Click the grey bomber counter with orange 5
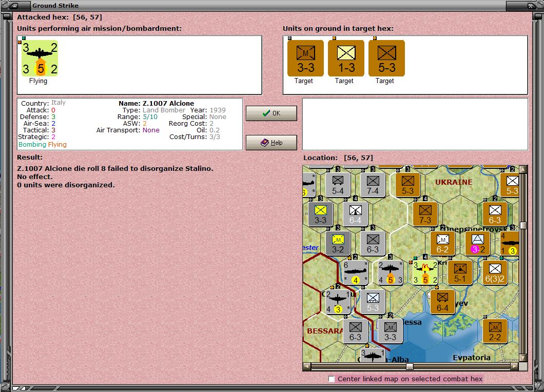Screen dimensions: 544x392 pyautogui.click(x=391, y=272)
